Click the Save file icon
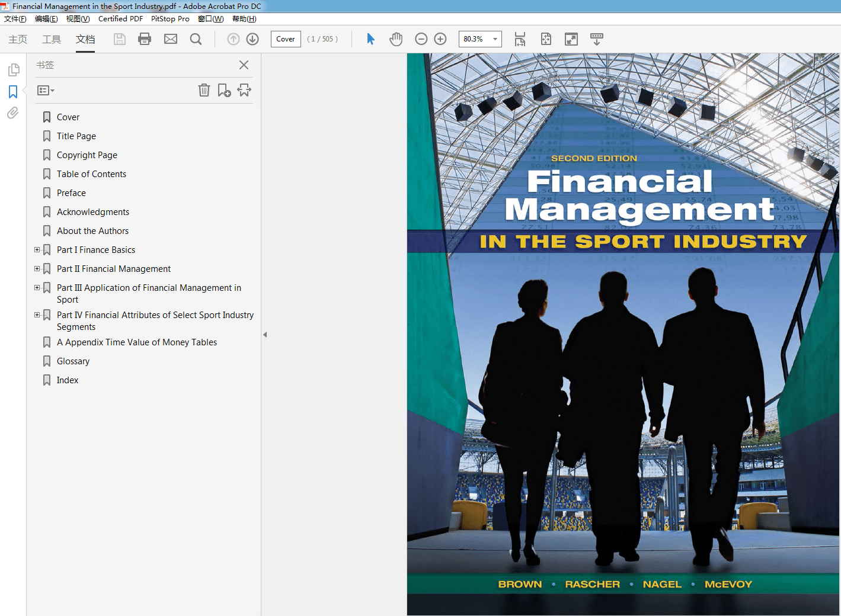 [119, 38]
